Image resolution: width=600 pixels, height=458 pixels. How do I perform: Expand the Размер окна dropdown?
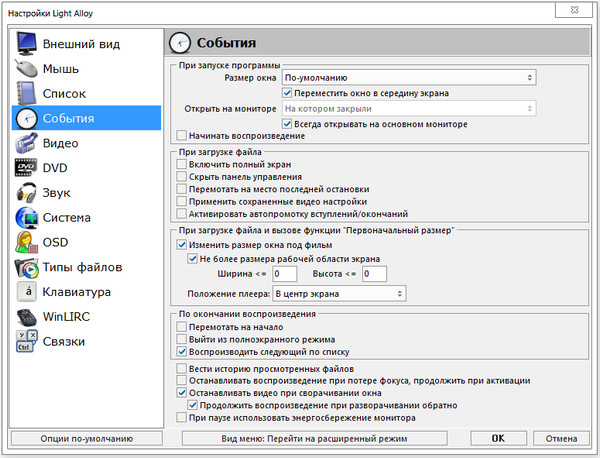coord(408,76)
